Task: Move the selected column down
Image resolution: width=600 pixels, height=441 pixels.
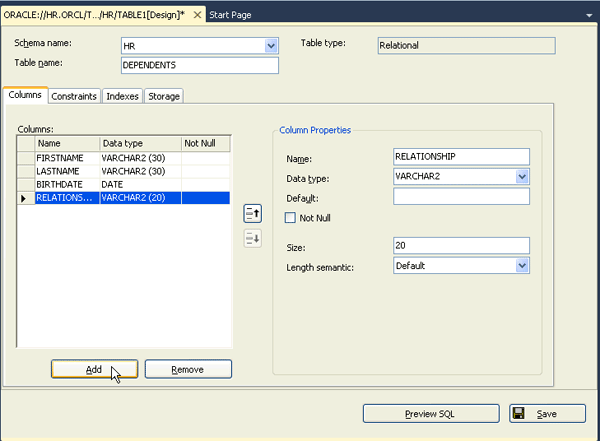Action: [252, 237]
